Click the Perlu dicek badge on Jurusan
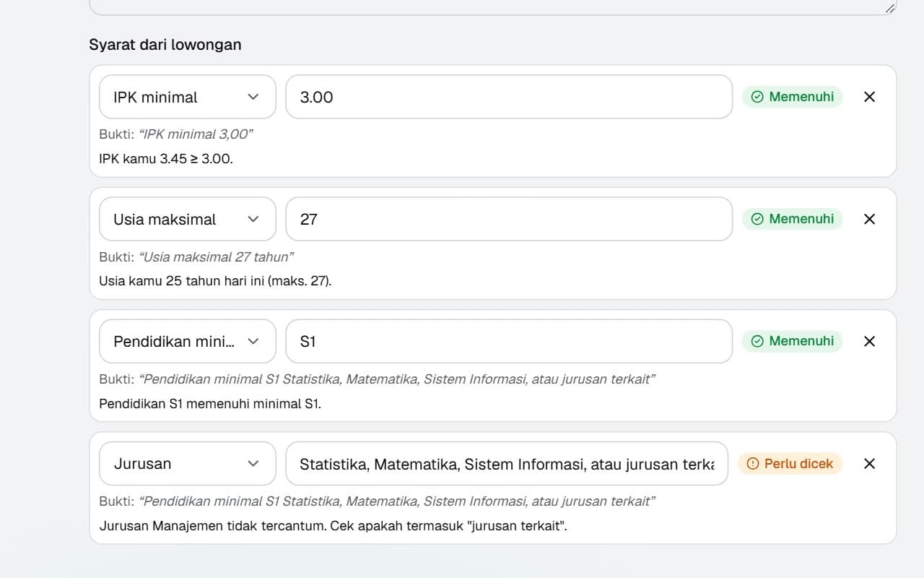Viewport: 924px width, 578px height. (790, 463)
